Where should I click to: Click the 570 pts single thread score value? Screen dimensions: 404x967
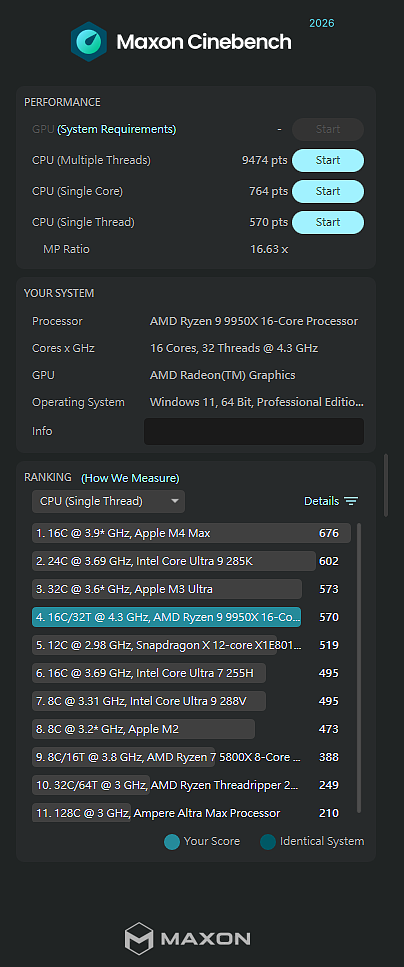click(x=268, y=222)
